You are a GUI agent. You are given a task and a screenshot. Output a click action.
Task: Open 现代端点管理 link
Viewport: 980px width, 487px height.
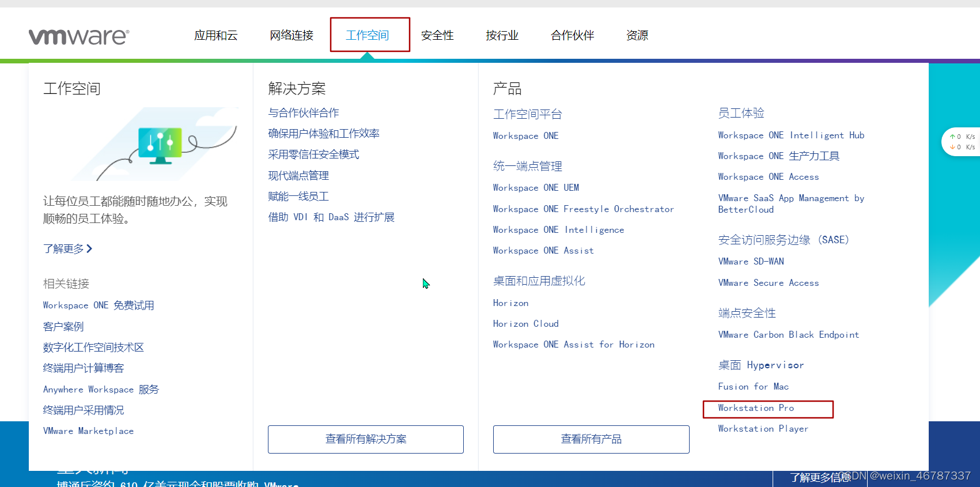(298, 175)
